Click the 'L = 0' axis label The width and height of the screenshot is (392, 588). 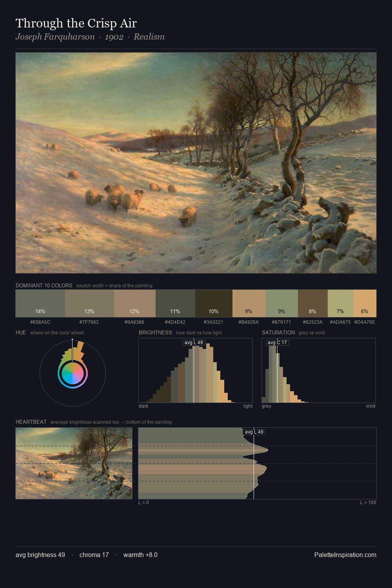(x=143, y=503)
